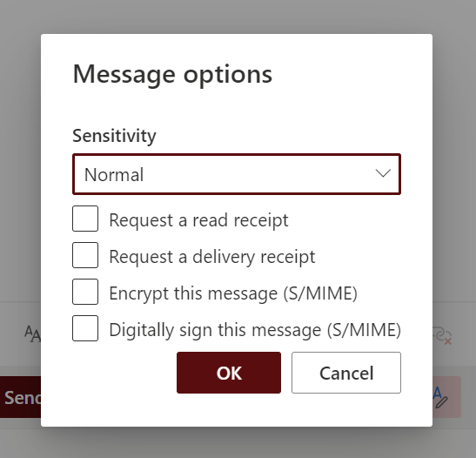Image resolution: width=476 pixels, height=458 pixels.
Task: Click the Sensitivity field label
Action: 114,136
